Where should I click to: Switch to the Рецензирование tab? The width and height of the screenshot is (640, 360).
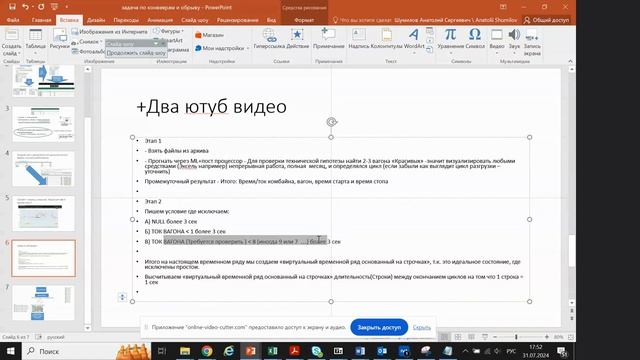pos(238,20)
